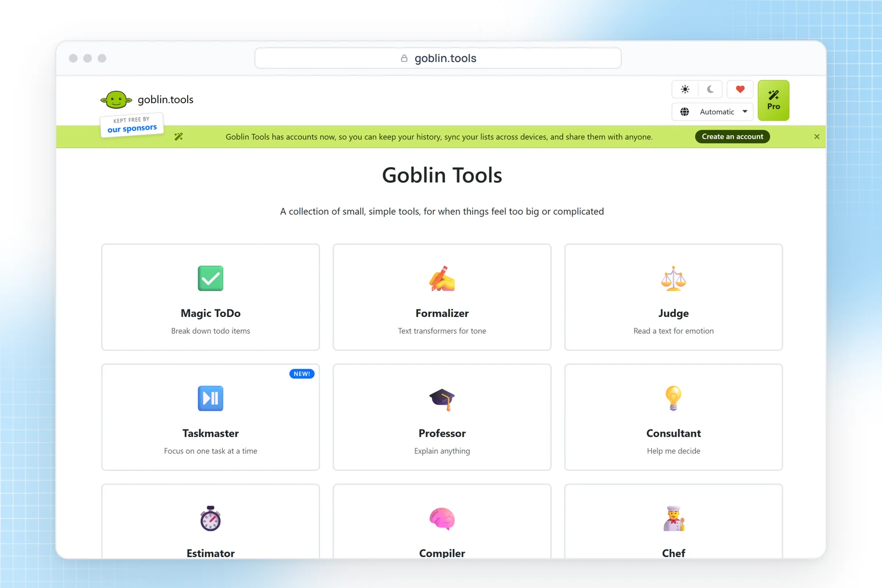Click the goblin.tools address bar
The height and width of the screenshot is (588, 882).
click(x=438, y=58)
